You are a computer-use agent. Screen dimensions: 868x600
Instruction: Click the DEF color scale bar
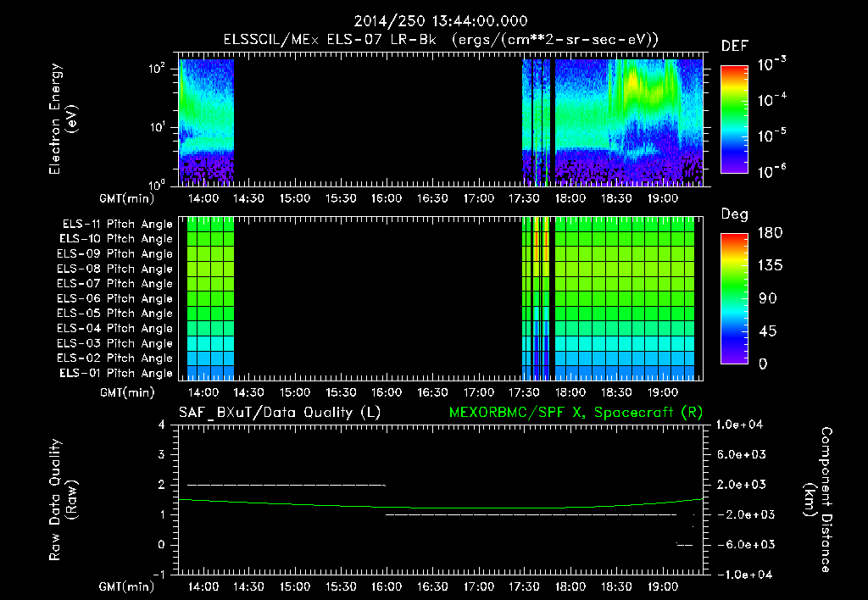734,119
